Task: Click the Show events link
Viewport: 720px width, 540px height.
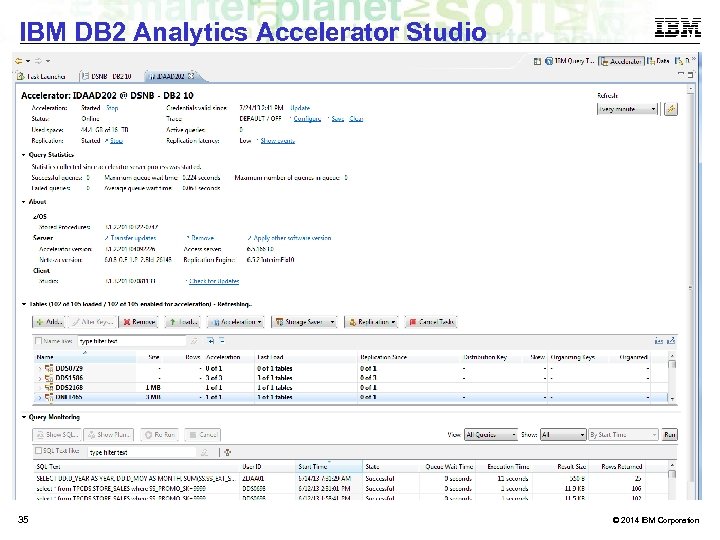Action: coord(277,141)
